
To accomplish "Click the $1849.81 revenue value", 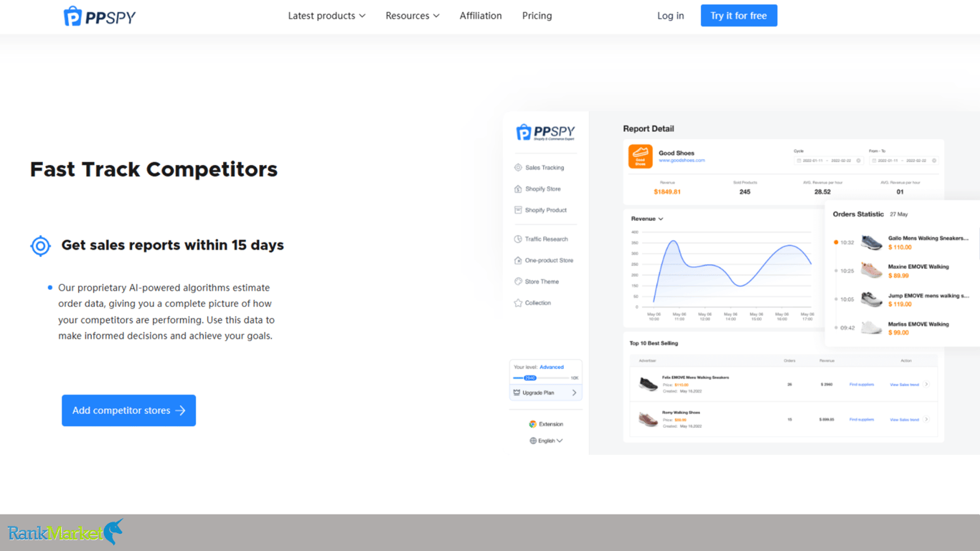I will (667, 192).
